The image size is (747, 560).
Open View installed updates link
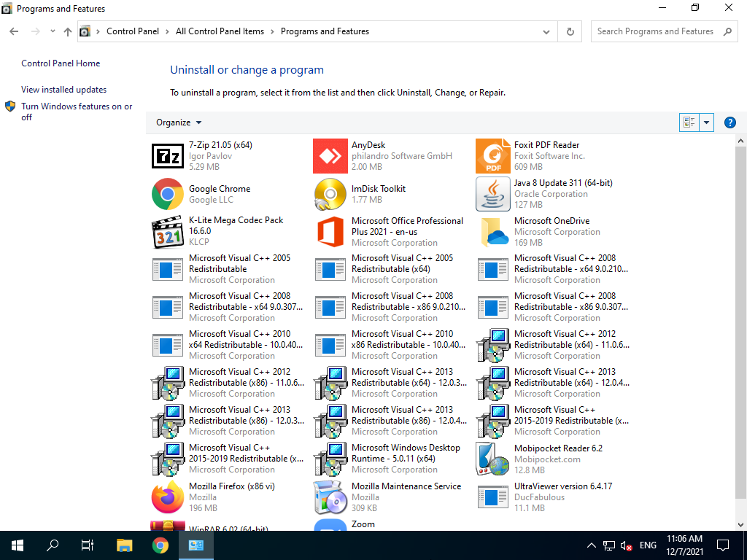click(64, 90)
